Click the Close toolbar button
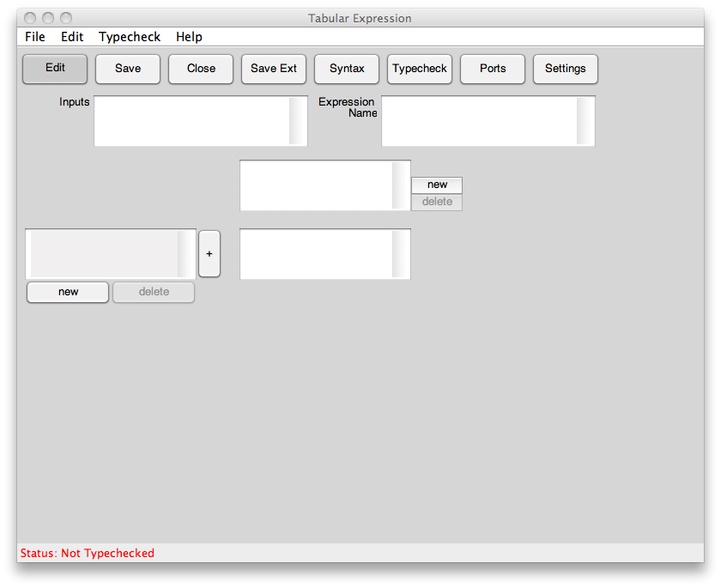Screen dimensions: 721x588 point(201,69)
